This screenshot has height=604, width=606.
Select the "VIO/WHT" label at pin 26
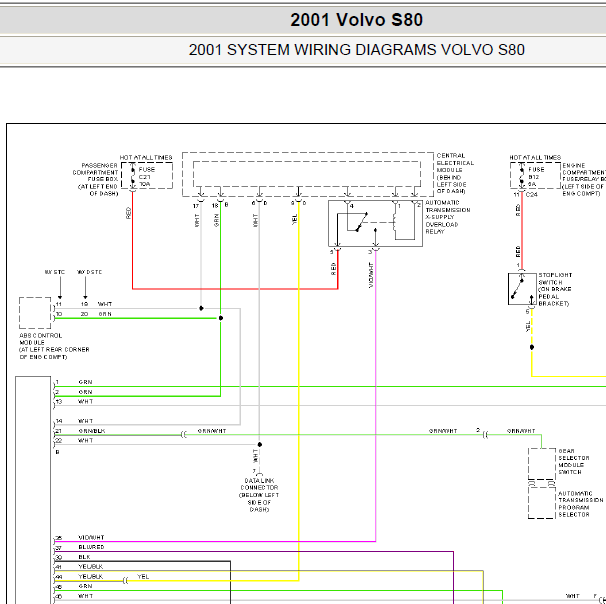pyautogui.click(x=91, y=538)
